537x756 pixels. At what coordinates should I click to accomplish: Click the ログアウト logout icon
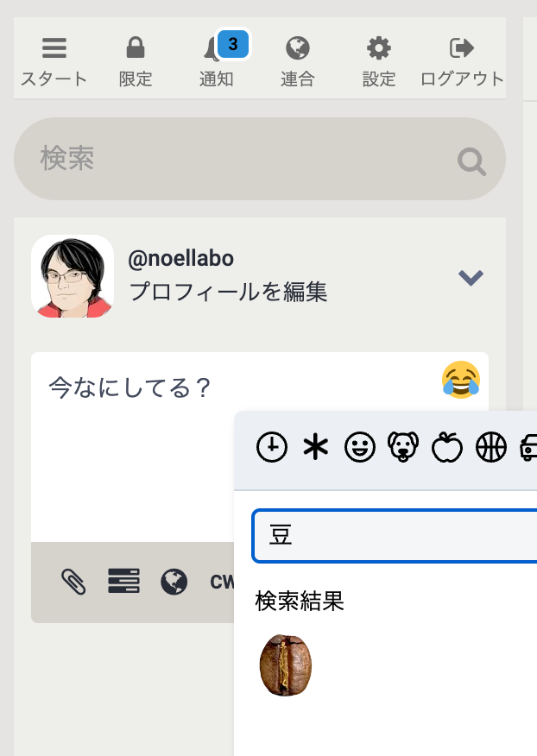461,61
